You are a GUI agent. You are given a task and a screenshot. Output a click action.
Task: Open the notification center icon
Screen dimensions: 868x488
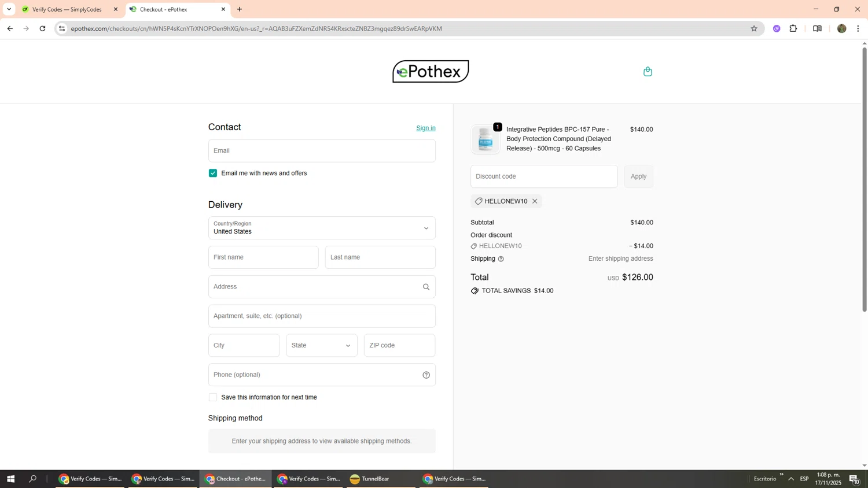pyautogui.click(x=855, y=479)
